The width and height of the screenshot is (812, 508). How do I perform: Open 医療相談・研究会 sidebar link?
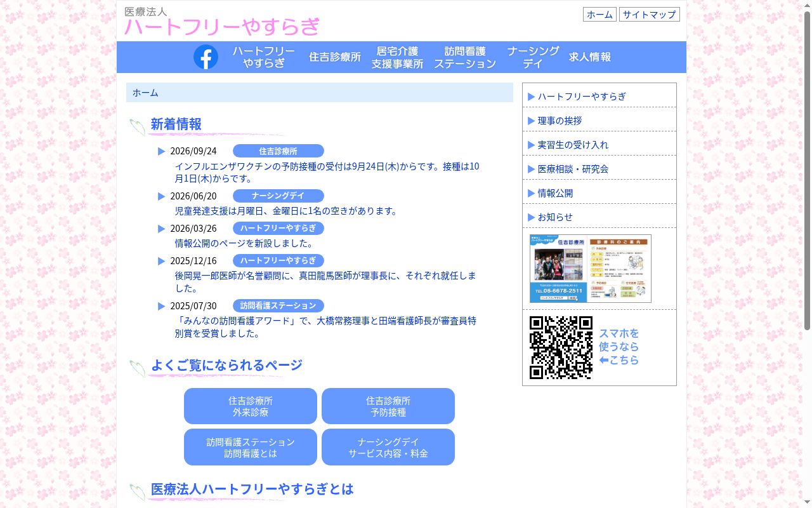pyautogui.click(x=599, y=169)
